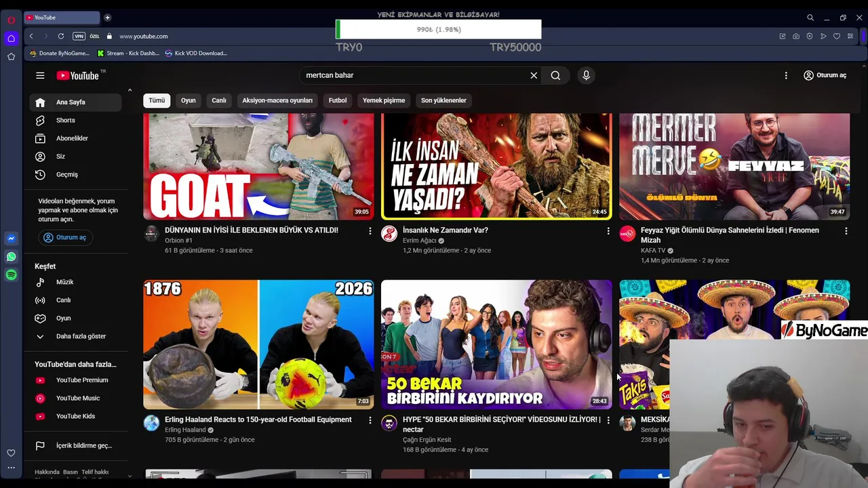Submit search with the magnifier button
The width and height of the screenshot is (868, 488).
(x=555, y=75)
